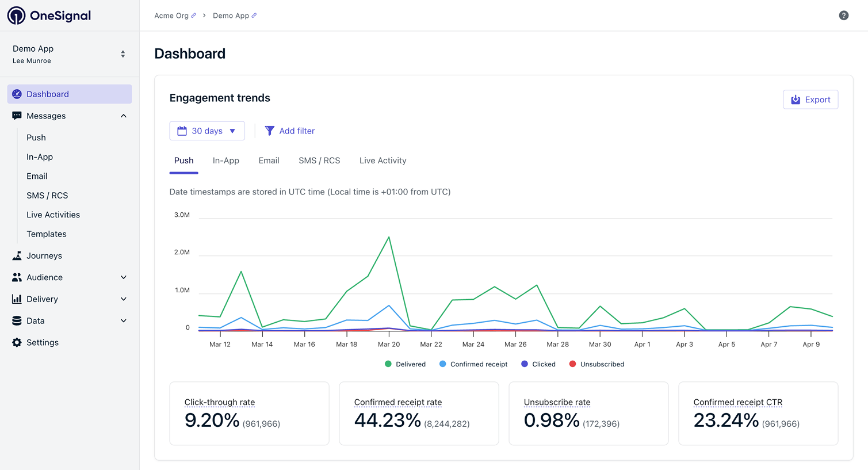Screen dimensions: 868x470
Task: Click the Demo App breadcrumb link
Action: coord(231,16)
